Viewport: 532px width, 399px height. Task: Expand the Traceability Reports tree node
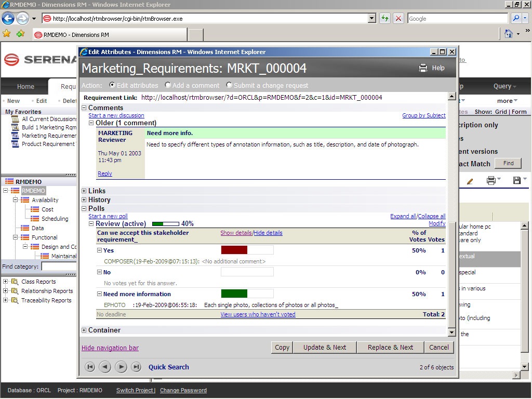[x=5, y=300]
